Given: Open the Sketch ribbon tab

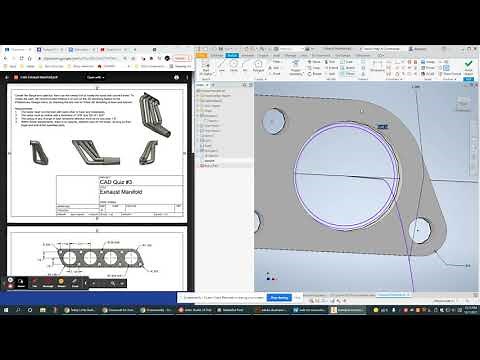Looking at the screenshot, I should [x=232, y=55].
